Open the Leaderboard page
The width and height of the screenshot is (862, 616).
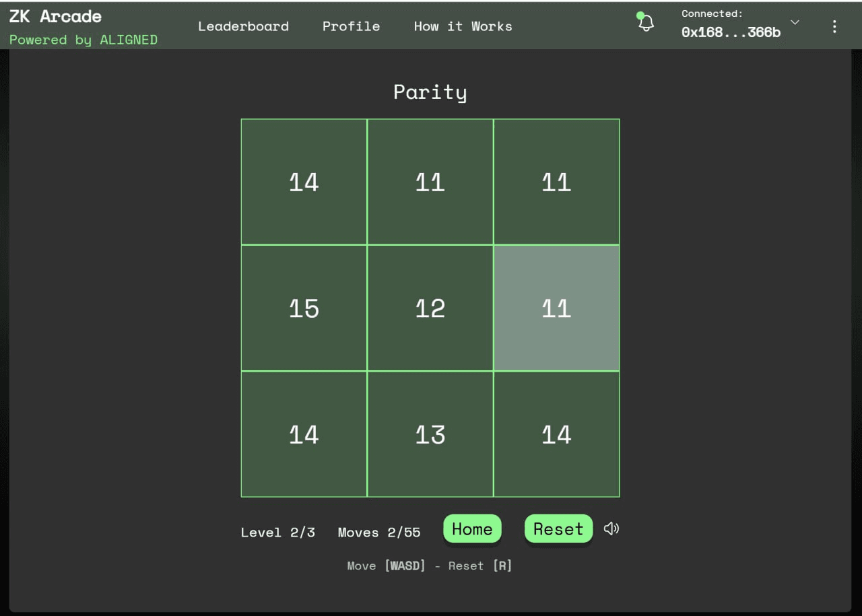click(x=243, y=26)
